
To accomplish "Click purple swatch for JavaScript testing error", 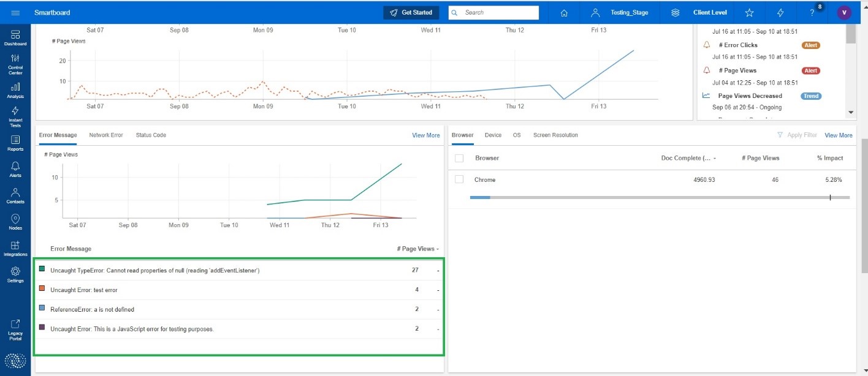I will [x=42, y=328].
